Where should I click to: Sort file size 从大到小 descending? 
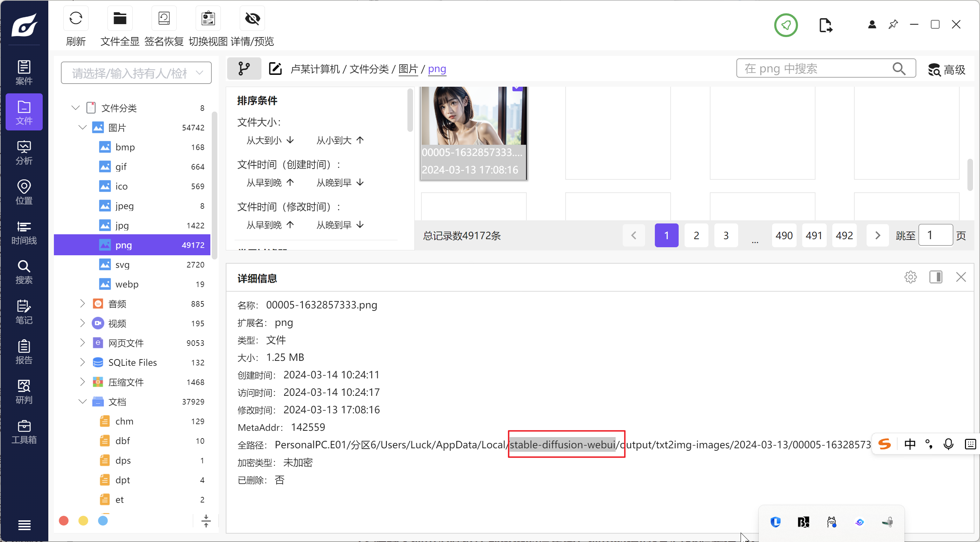click(x=270, y=140)
